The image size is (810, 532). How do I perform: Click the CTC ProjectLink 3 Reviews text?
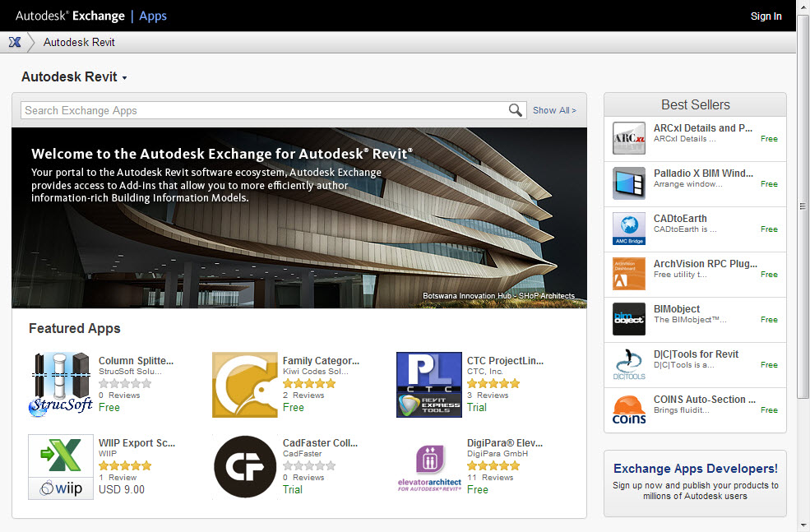488,396
